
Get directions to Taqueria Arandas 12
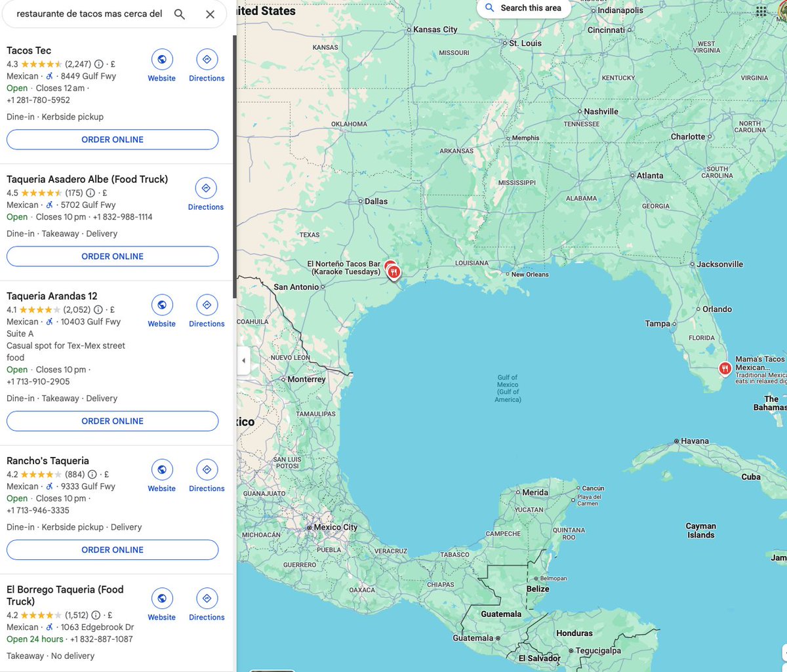pyautogui.click(x=207, y=305)
